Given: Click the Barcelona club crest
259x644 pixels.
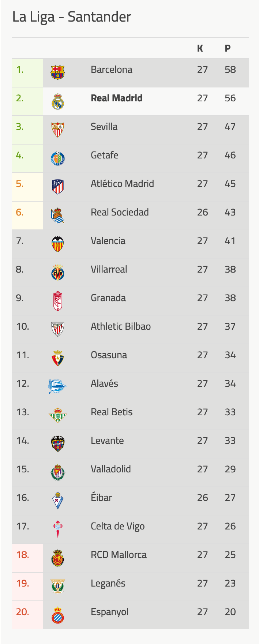Looking at the screenshot, I should click(57, 72).
